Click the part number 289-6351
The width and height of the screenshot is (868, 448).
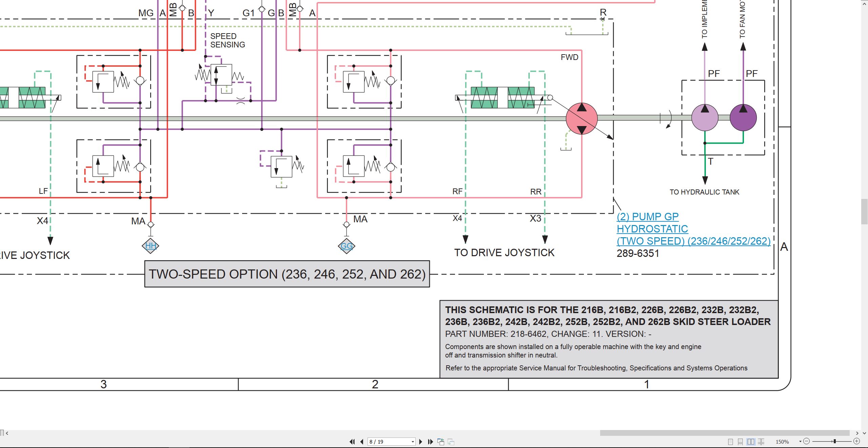[638, 253]
